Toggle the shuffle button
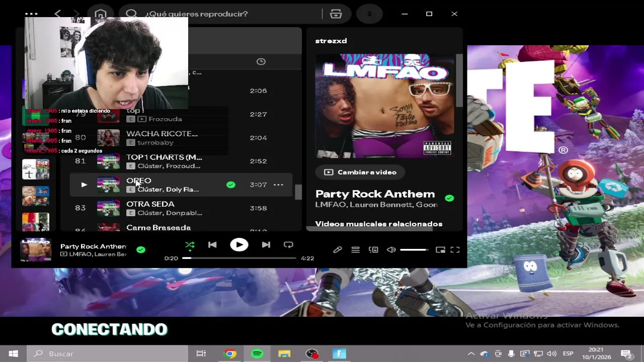The width and height of the screenshot is (644, 362). coord(190,245)
